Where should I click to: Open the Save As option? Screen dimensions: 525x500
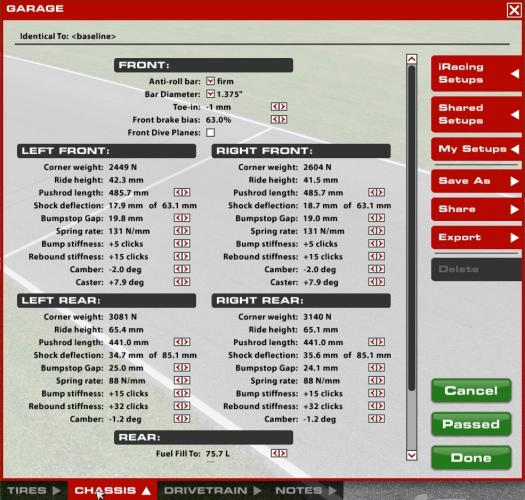476,181
